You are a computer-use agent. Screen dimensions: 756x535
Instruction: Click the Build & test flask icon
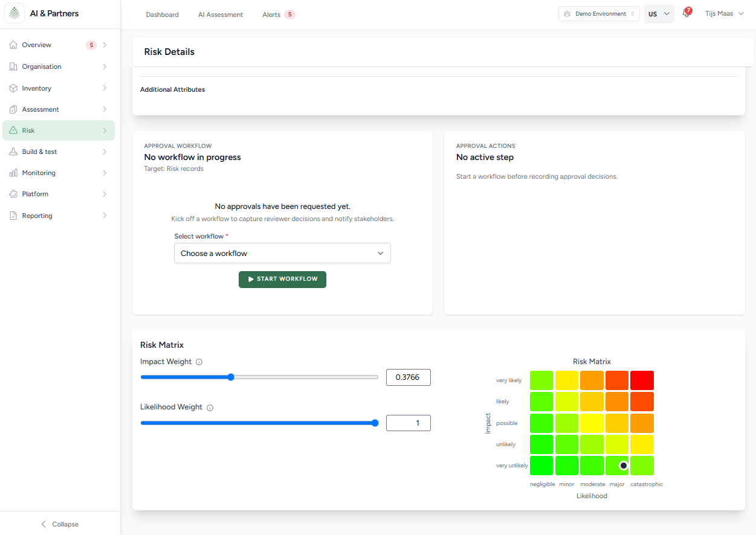[x=13, y=152]
